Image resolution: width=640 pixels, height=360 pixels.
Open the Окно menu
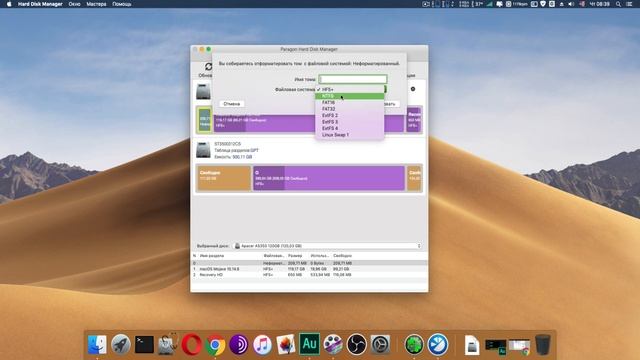[x=74, y=4]
